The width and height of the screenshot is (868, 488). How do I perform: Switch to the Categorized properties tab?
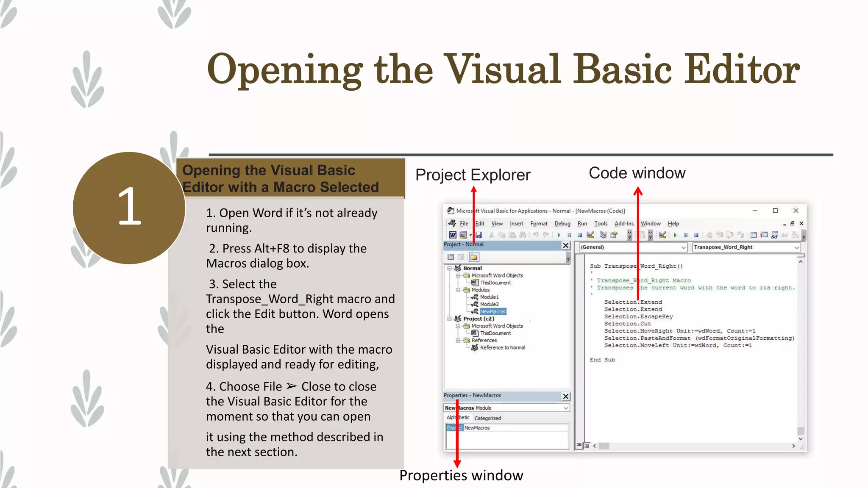pos(487,418)
